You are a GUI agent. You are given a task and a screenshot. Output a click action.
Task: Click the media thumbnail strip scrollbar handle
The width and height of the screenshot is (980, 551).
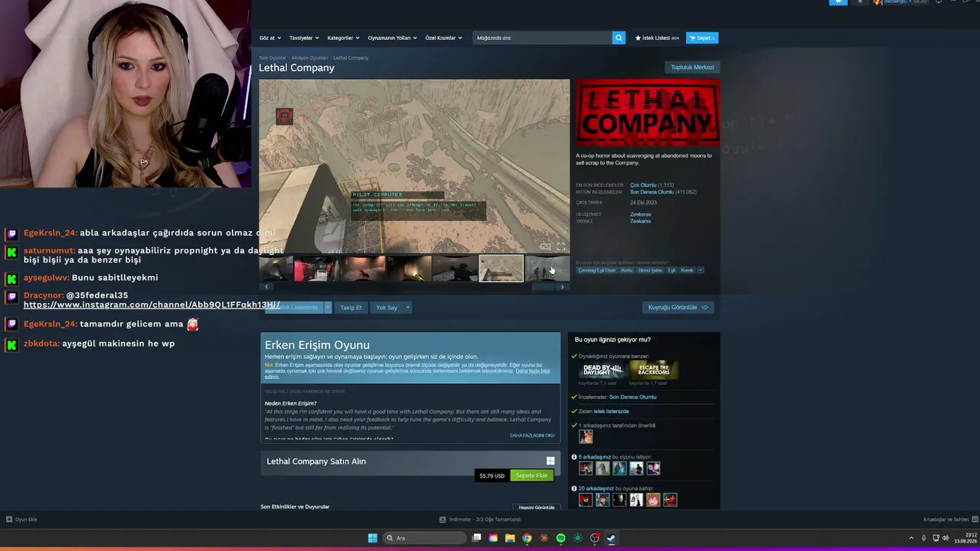[545, 287]
